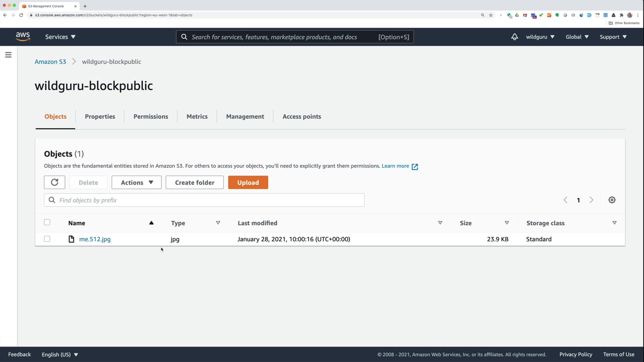644x362 pixels.
Task: Focus the Find objects by prefix field
Action: click(x=204, y=200)
